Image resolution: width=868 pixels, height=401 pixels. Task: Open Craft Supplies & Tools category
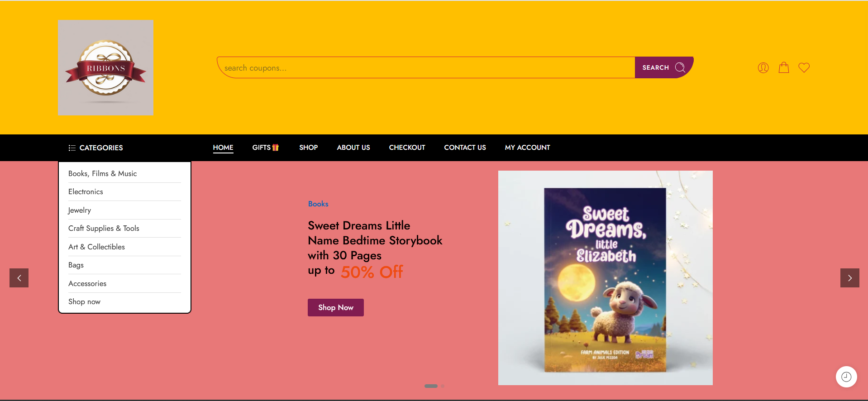click(104, 229)
